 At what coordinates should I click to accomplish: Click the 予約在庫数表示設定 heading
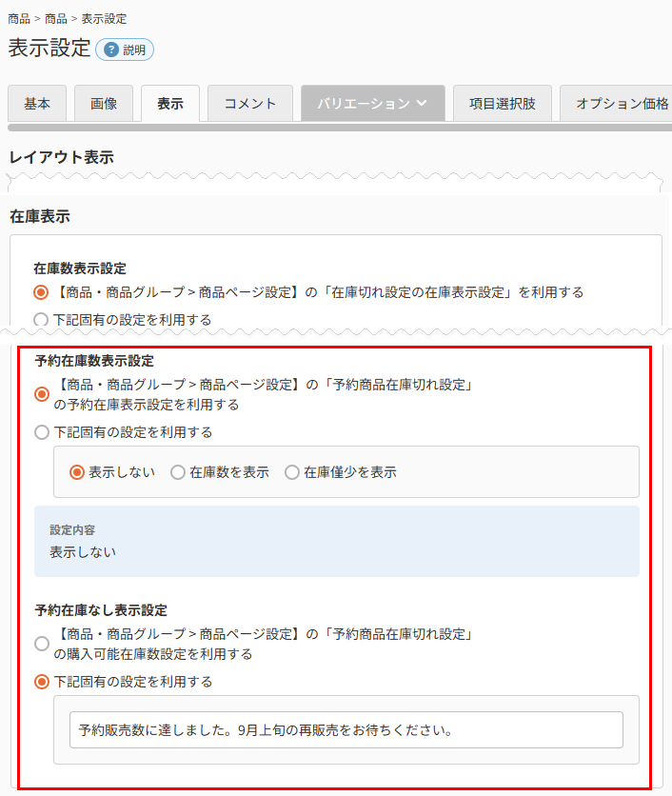point(94,361)
